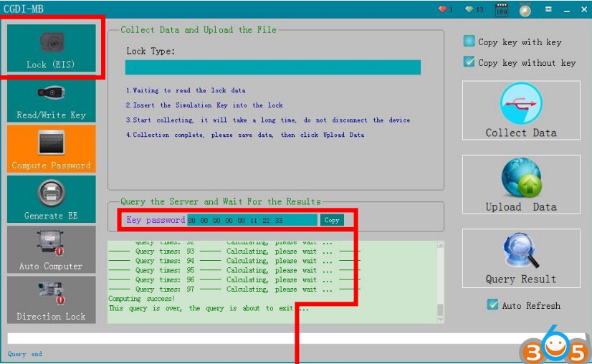Viewport: 592px width, 364px height.
Task: Close the CGDI-MB window
Action: tap(584, 10)
